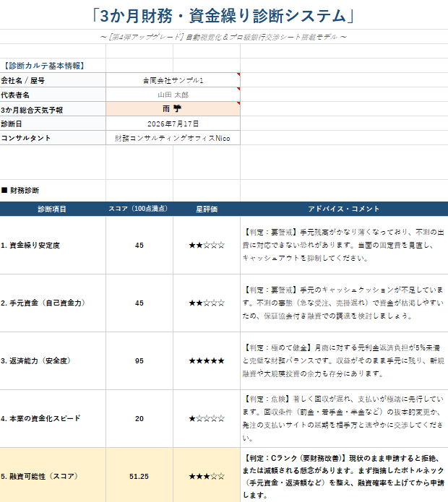The image size is (448, 502).
Task: Select score 45 for 手元資金 row
Action: [139, 303]
